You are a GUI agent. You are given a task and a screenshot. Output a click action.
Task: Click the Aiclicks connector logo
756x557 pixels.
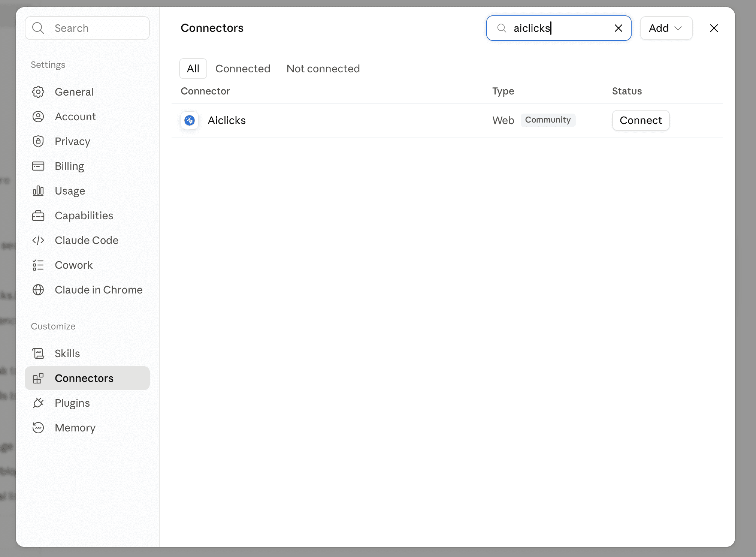point(190,120)
